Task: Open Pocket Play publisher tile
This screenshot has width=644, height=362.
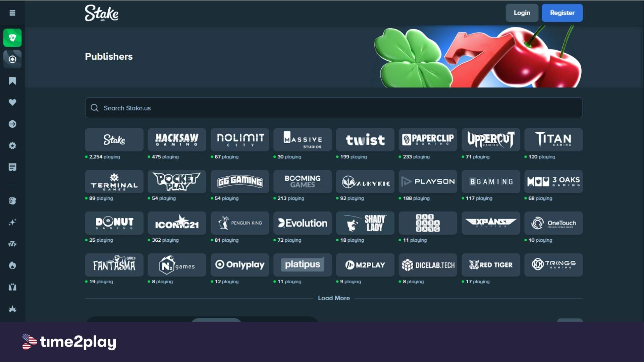Action: (x=177, y=181)
